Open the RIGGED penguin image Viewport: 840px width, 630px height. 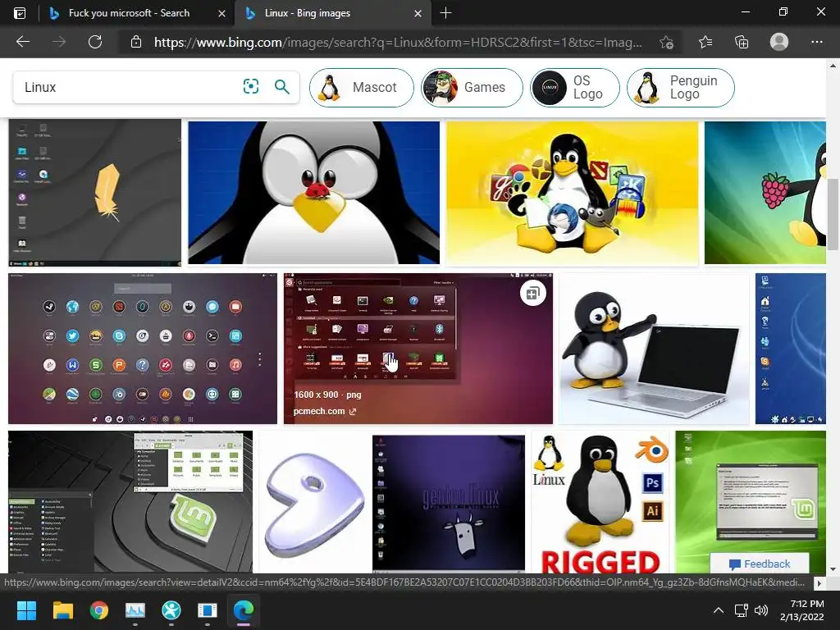coord(600,502)
